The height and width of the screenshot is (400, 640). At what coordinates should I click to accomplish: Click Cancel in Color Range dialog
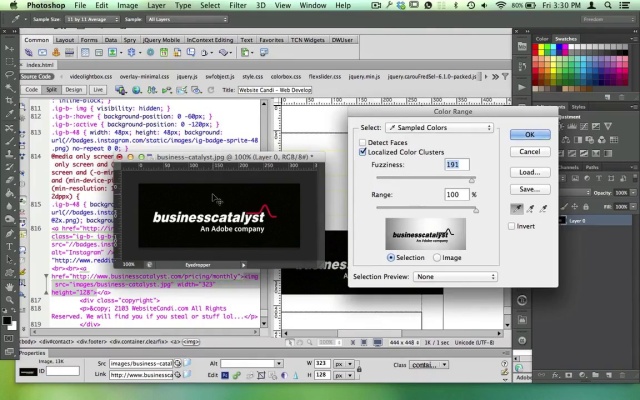[530, 151]
